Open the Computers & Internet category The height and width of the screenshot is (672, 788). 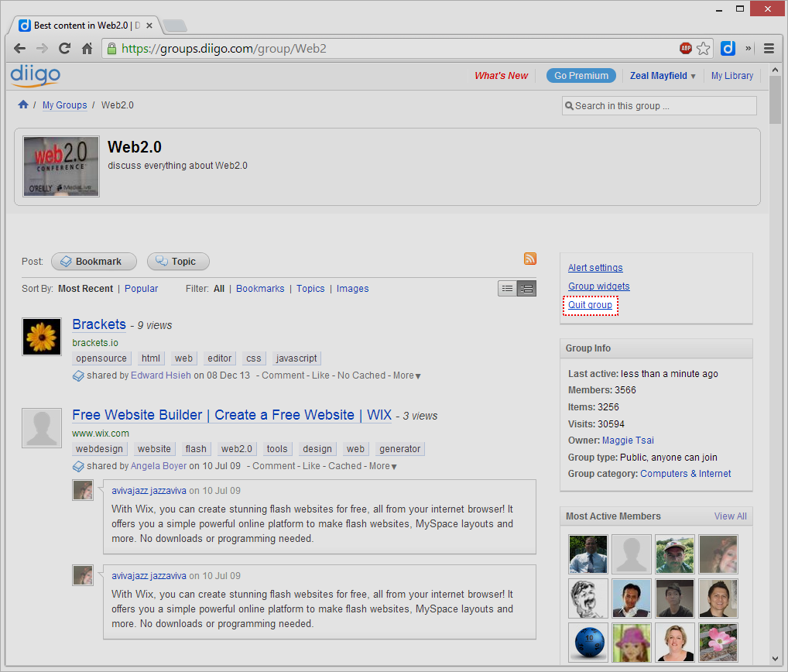click(686, 474)
